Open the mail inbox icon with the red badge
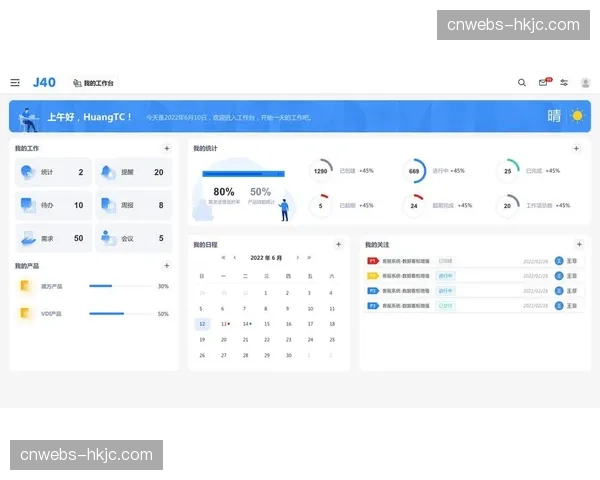 point(543,83)
